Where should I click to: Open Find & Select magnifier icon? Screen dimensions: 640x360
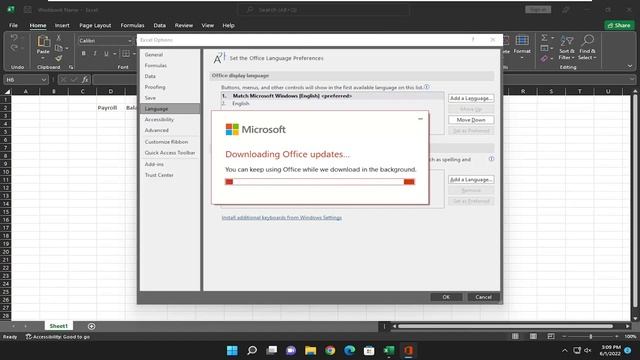(587, 41)
